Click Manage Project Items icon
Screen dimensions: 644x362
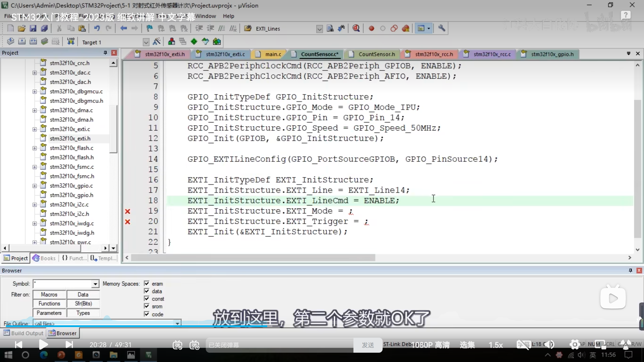172,41
